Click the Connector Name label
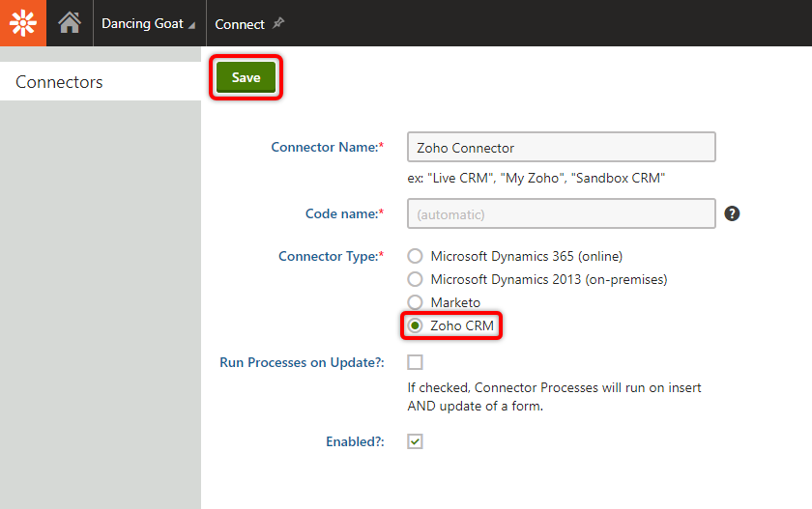The height and width of the screenshot is (509, 812). pos(328,148)
